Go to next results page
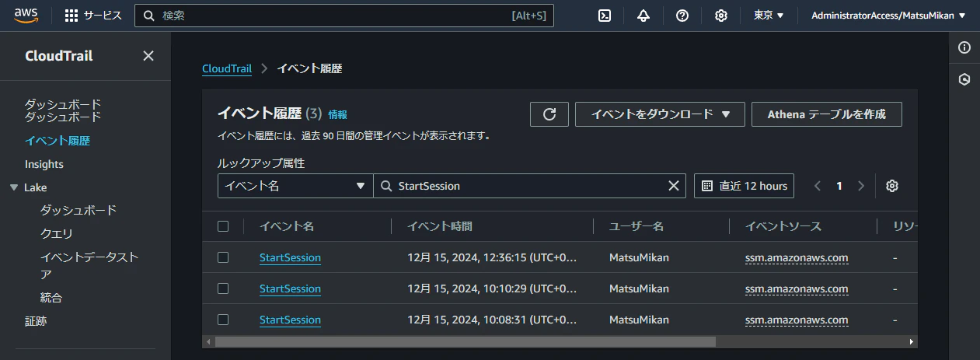The image size is (980, 360). (x=861, y=186)
